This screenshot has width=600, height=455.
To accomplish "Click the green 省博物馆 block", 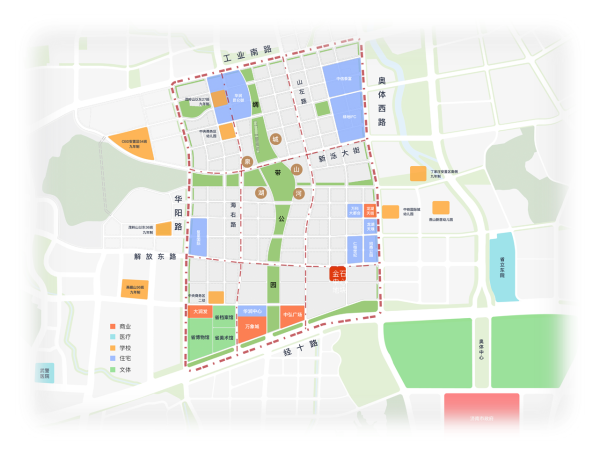I will [199, 337].
